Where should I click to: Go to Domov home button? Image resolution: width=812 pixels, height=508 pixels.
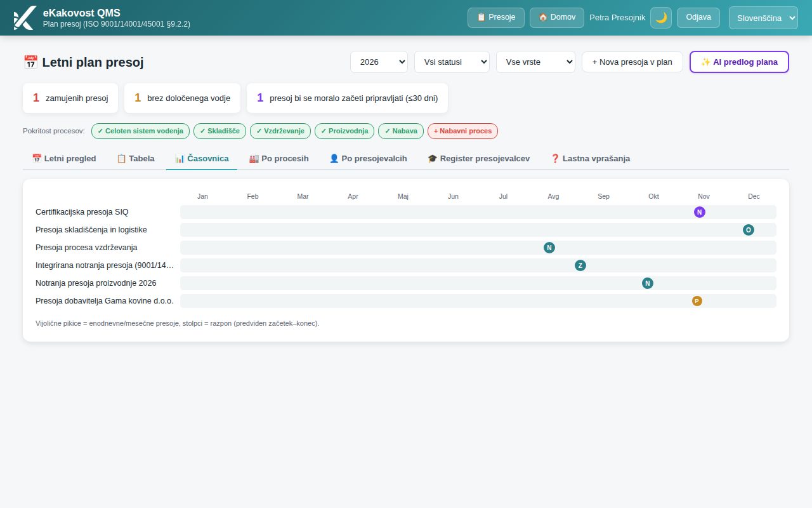pos(557,17)
